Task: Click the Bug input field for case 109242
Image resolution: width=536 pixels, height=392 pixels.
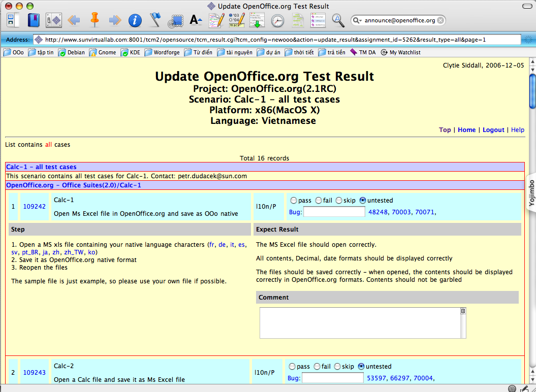Action: point(334,212)
